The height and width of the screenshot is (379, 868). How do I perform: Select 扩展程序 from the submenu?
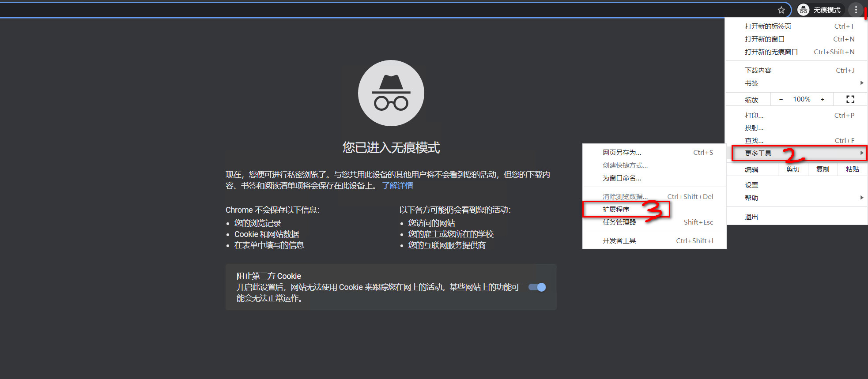click(616, 209)
